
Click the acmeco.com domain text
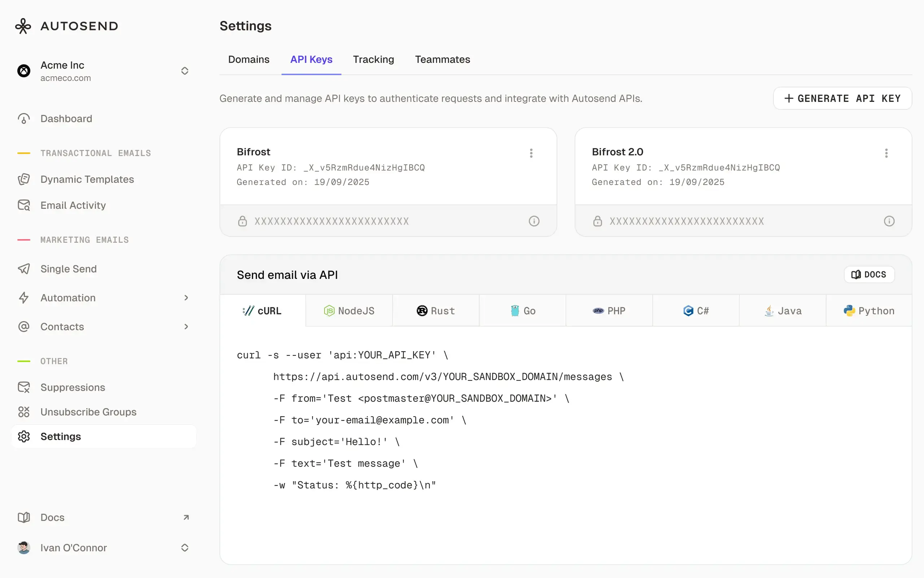point(66,78)
